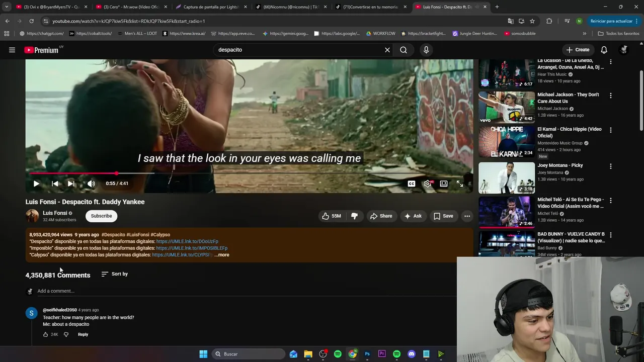Open more actions ellipsis under the video
The width and height of the screenshot is (644, 362).
pos(467,216)
